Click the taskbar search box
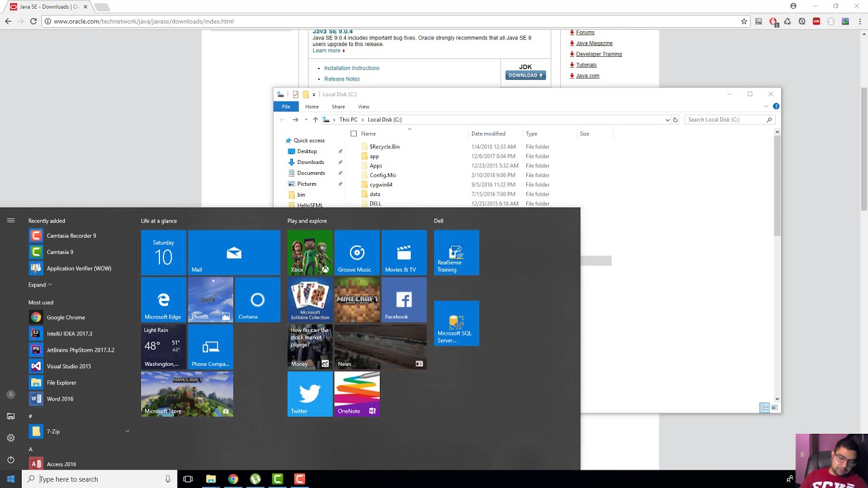 100,479
